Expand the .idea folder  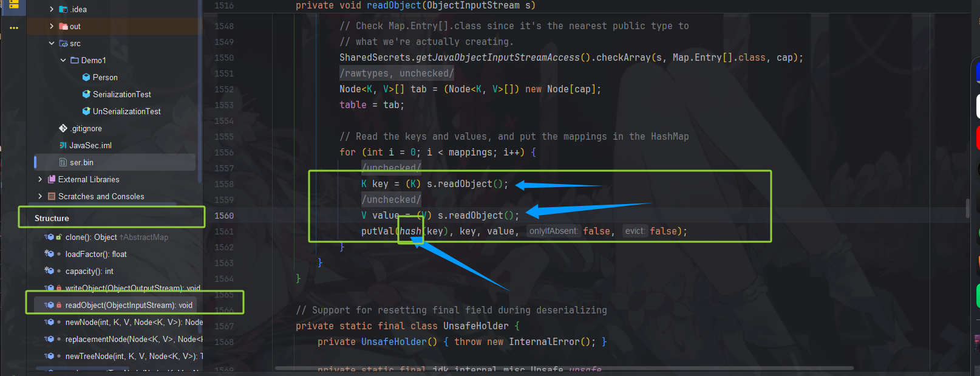pyautogui.click(x=52, y=9)
